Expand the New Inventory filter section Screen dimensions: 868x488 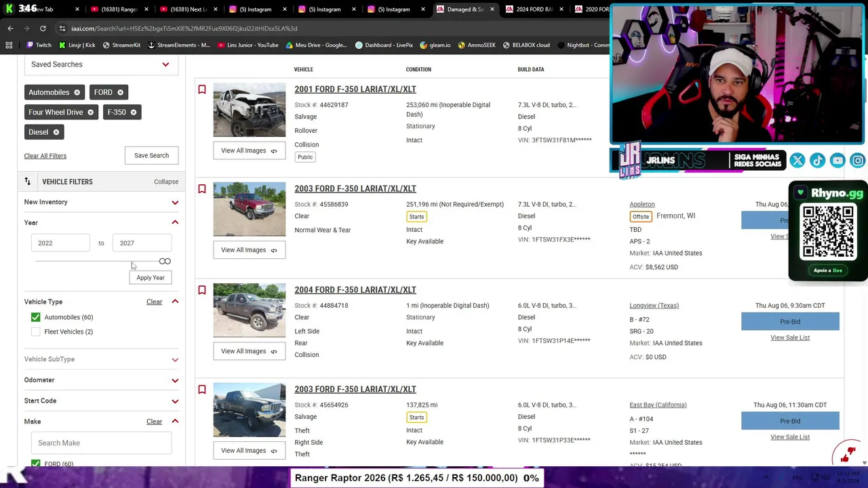coord(175,202)
